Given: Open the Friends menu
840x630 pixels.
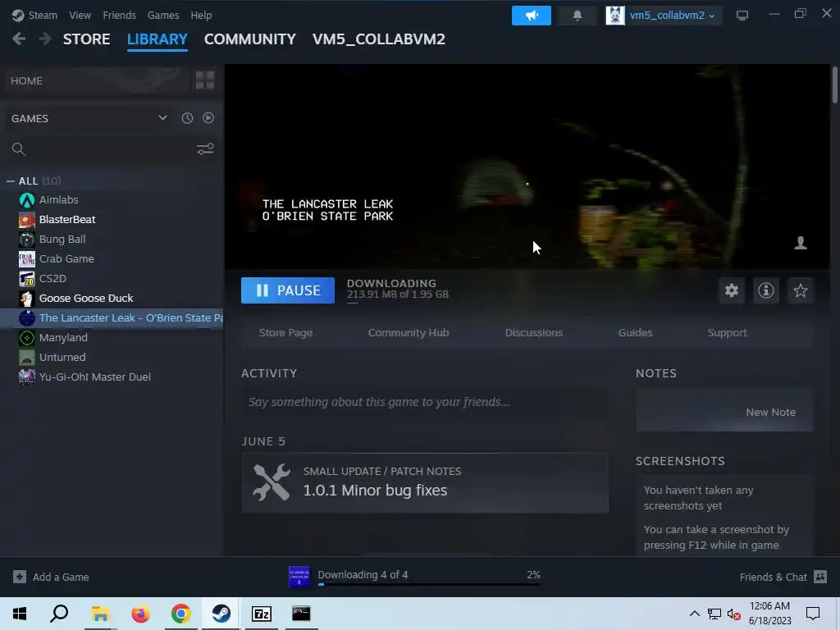Looking at the screenshot, I should pos(119,15).
